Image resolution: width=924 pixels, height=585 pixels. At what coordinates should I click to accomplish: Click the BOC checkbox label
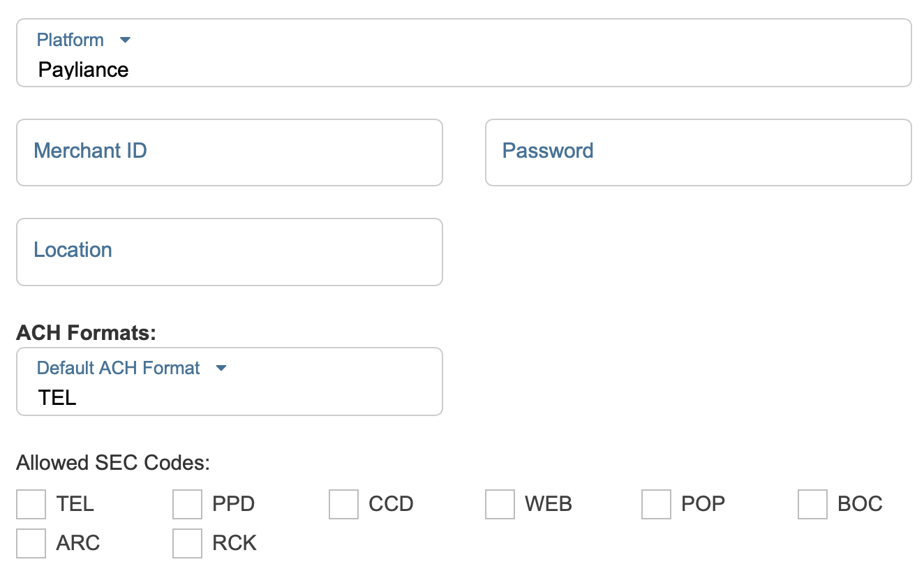860,504
